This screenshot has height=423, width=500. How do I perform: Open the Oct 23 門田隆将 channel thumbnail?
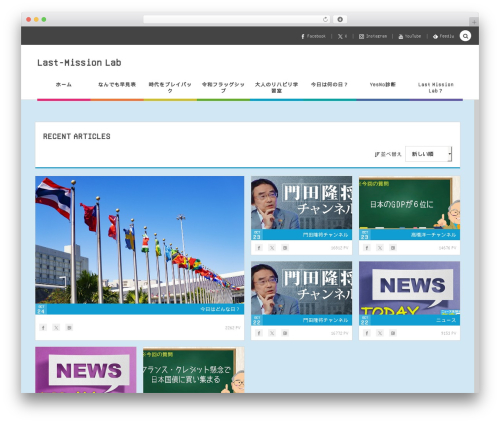click(x=301, y=203)
